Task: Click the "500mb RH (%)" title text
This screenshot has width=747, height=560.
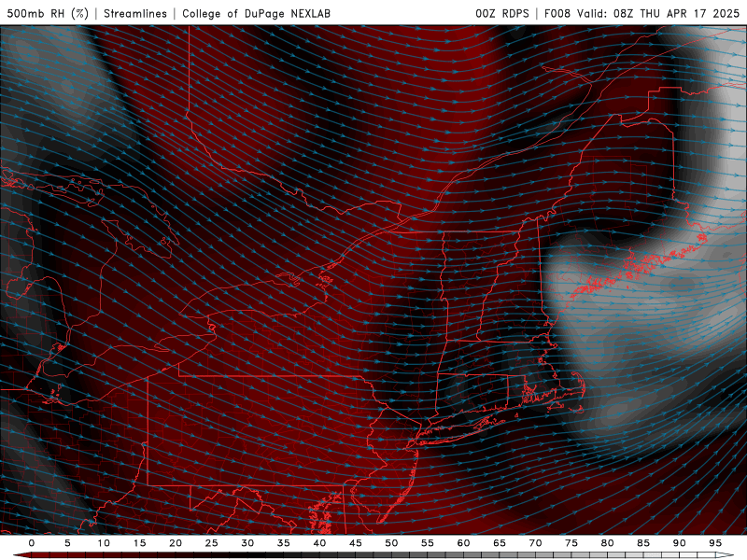Action: (x=48, y=13)
